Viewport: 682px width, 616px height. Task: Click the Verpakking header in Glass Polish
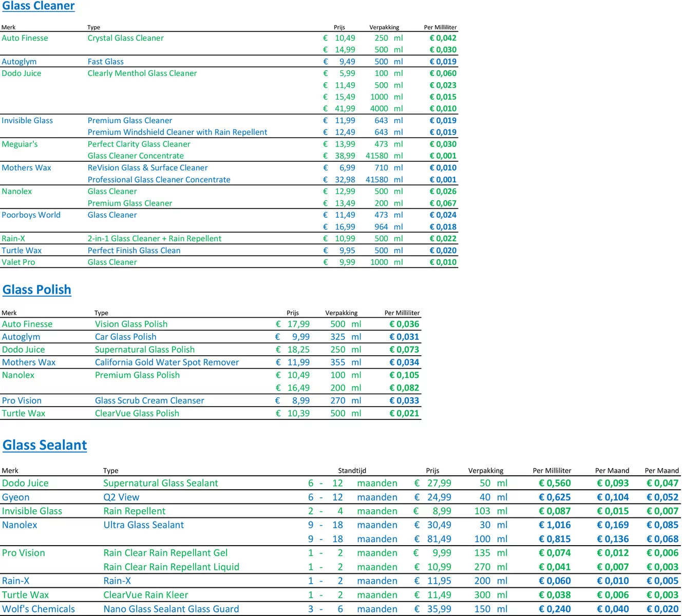tap(342, 313)
